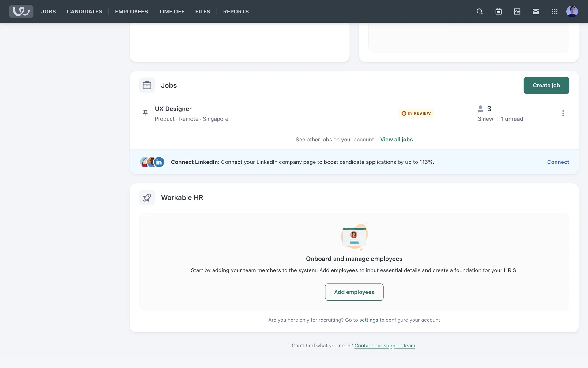Open UX Designer three-dot options menu

coord(563,113)
